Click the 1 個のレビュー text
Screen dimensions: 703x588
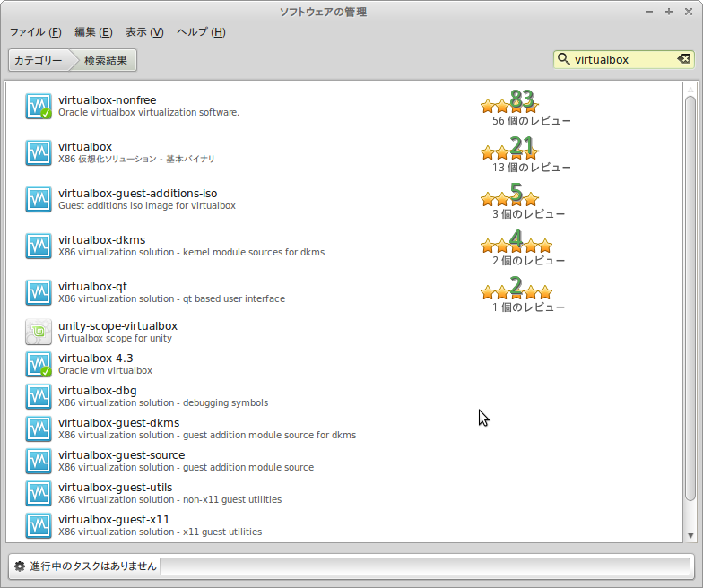point(529,307)
